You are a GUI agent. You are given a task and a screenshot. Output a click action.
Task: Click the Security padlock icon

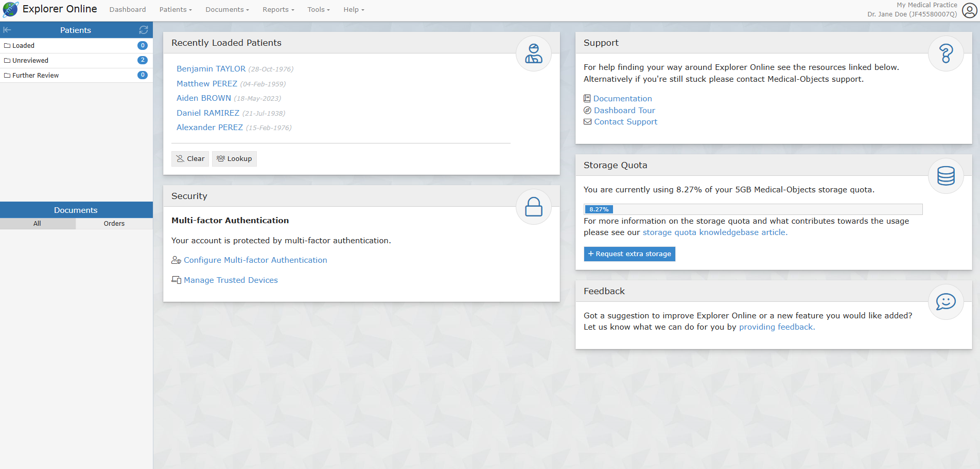tap(533, 207)
